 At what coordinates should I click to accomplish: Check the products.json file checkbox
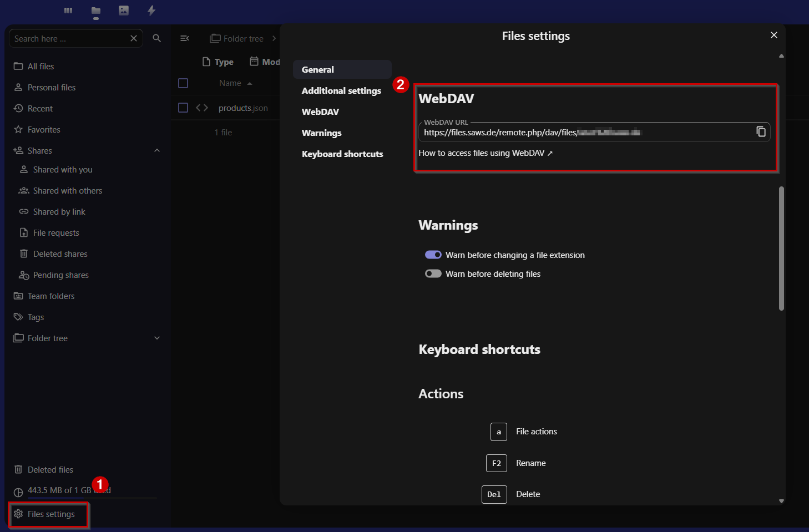tap(183, 108)
